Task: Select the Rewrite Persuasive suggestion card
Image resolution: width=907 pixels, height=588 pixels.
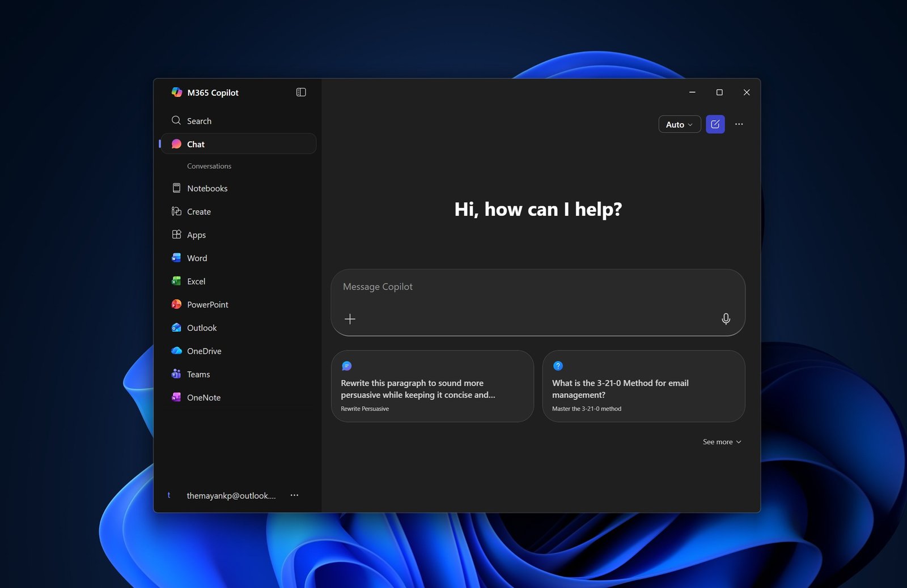Action: pos(432,386)
